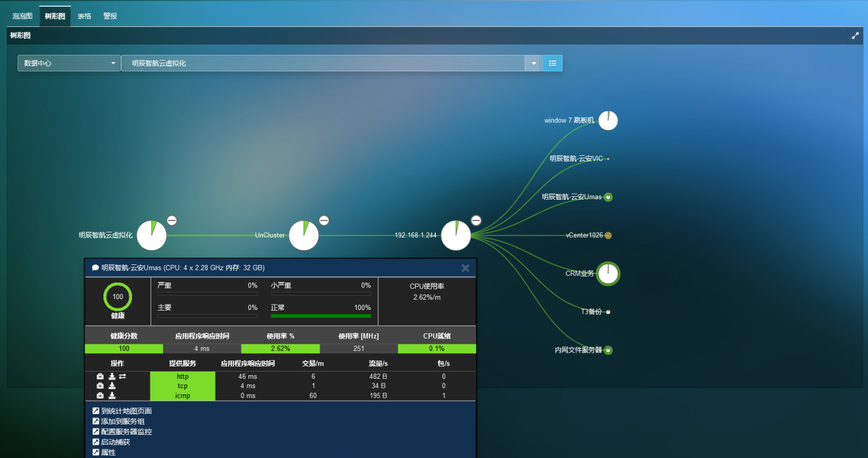The image size is (868, 458).
Task: Click the 提供服务 column header
Action: pyautogui.click(x=183, y=364)
